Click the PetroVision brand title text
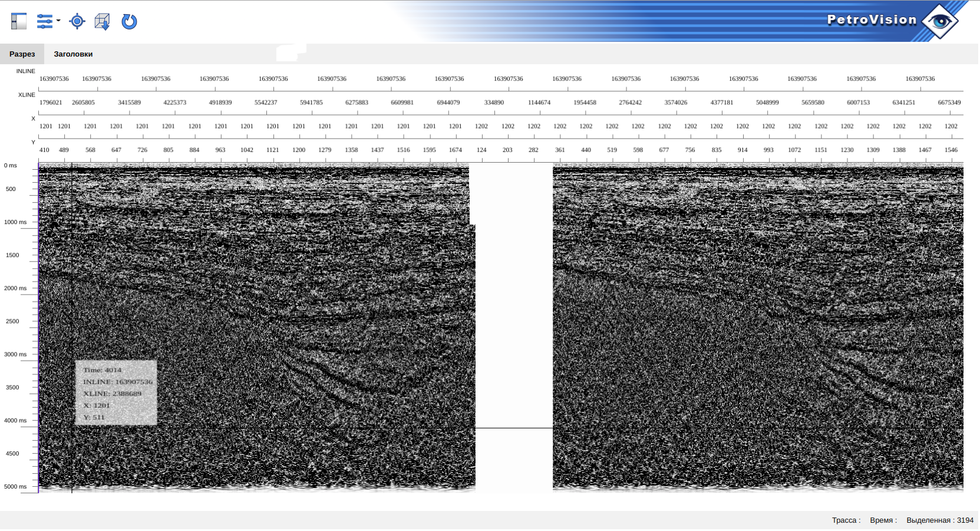The image size is (980, 531). (872, 20)
